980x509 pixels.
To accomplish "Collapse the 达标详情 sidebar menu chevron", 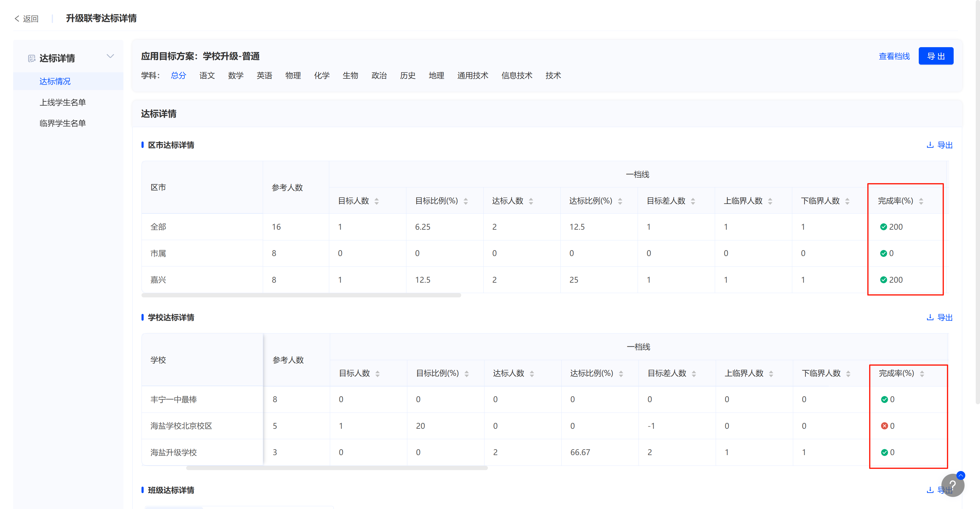I will (110, 56).
